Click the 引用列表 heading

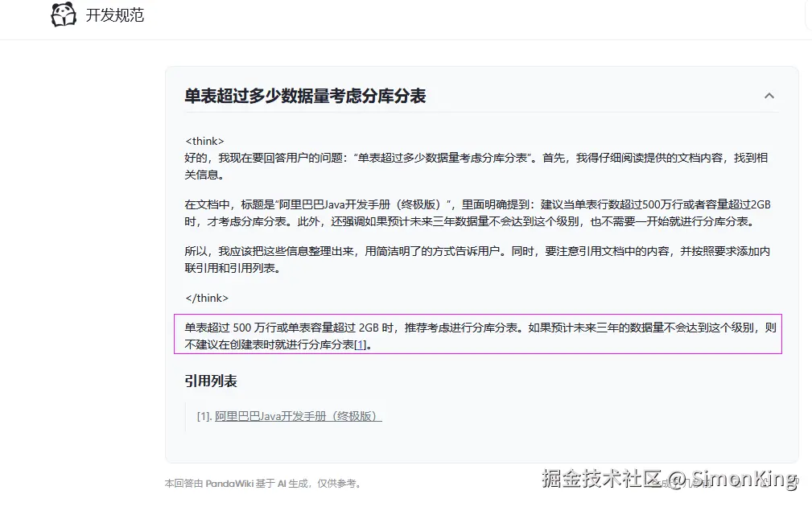pos(211,381)
